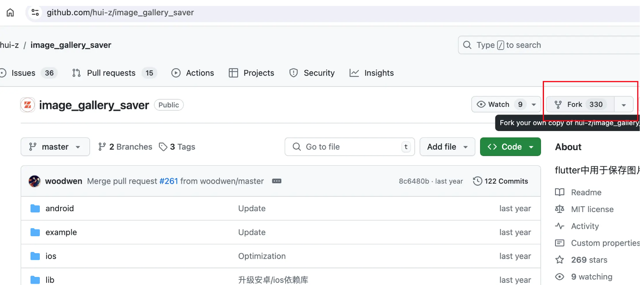Screen dimensions: 644x285
Task: Switch to the Actions tab
Action: click(193, 73)
